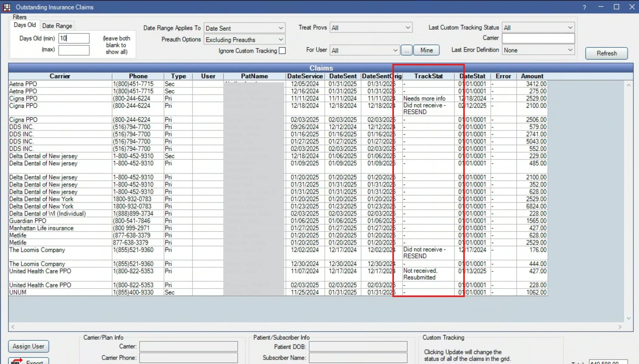639x364 pixels.
Task: Click the horizontal scroll right arrow
Action: [620, 327]
